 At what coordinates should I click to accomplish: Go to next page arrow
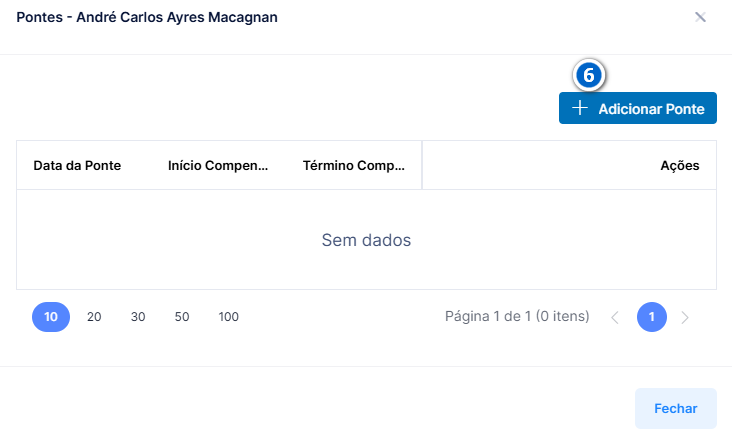pos(685,317)
